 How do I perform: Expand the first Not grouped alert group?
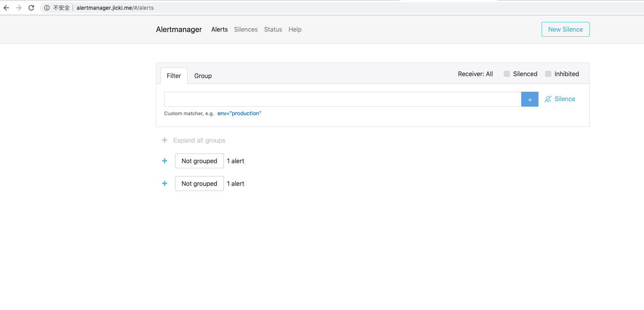[165, 161]
